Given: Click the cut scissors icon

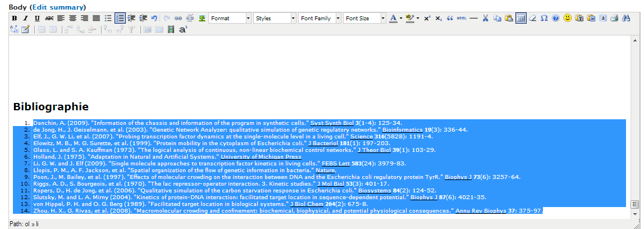Looking at the screenshot, I should click(486, 19).
